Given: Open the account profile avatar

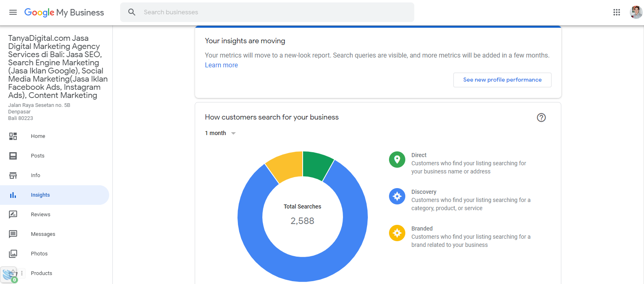Looking at the screenshot, I should [636, 12].
